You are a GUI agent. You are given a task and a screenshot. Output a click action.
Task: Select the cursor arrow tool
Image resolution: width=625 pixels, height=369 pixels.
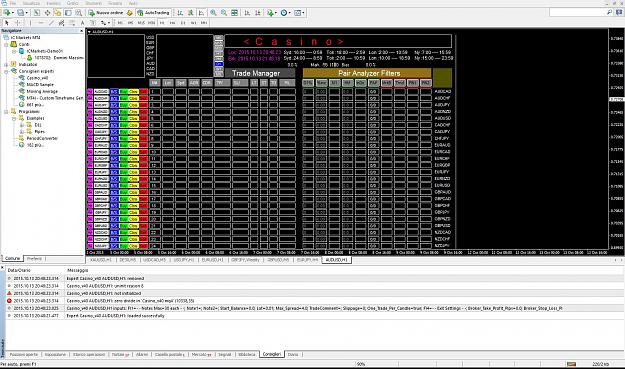click(x=6, y=23)
